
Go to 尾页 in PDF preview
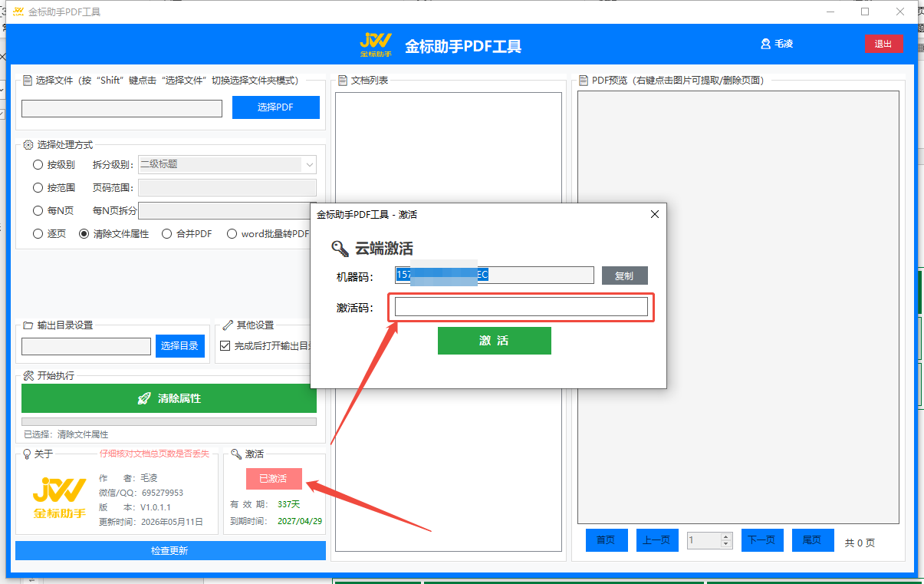coord(813,540)
